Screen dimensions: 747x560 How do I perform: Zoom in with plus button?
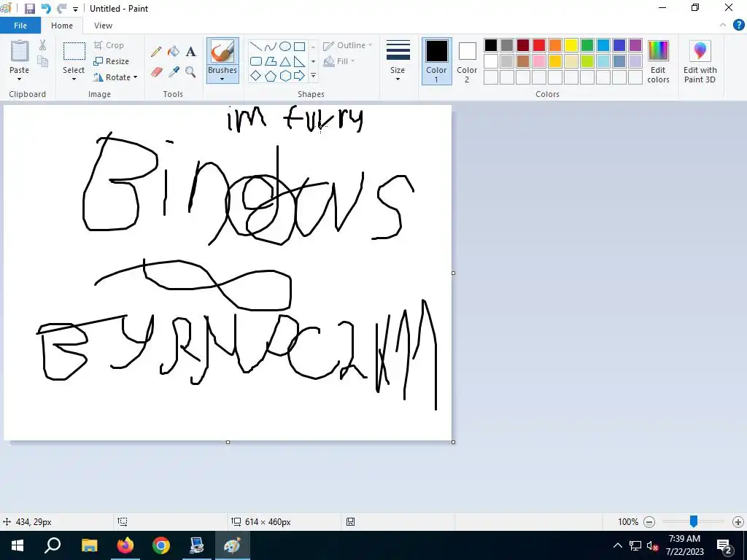point(738,522)
